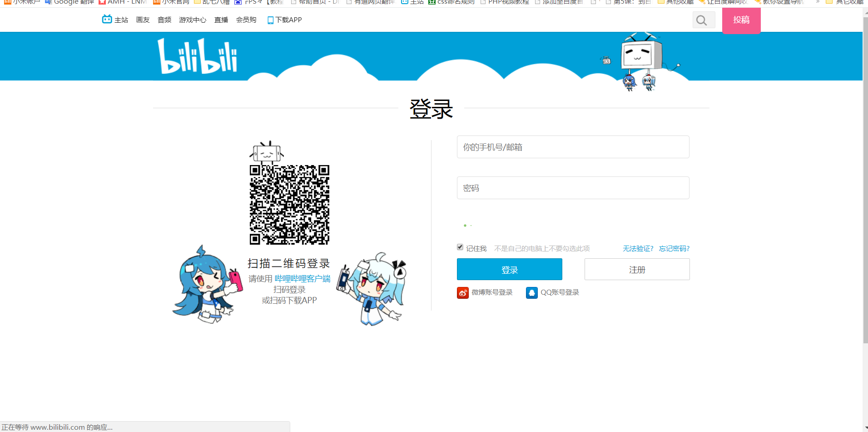
Task: Click the 注册 button
Action: 637,269
